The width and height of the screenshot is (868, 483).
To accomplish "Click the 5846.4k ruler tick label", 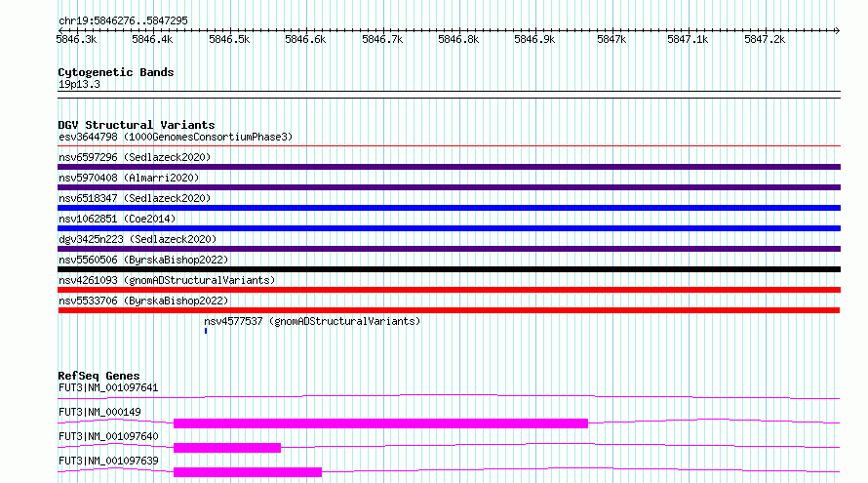I will (x=152, y=39).
